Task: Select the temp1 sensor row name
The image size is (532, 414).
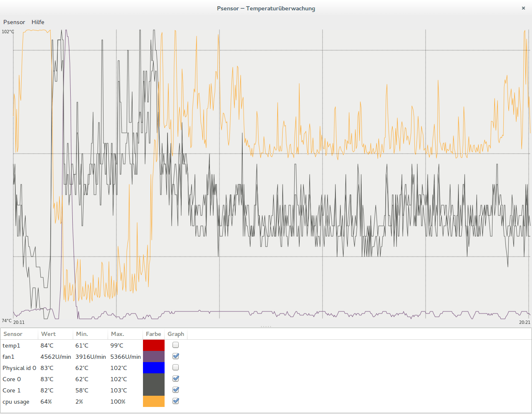Action: [x=11, y=345]
